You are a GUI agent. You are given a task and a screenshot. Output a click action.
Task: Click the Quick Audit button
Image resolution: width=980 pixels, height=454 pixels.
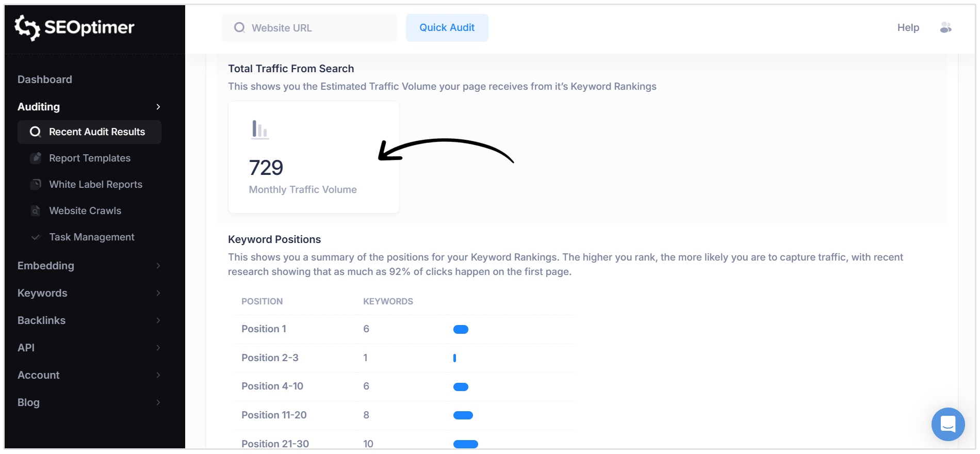(447, 28)
